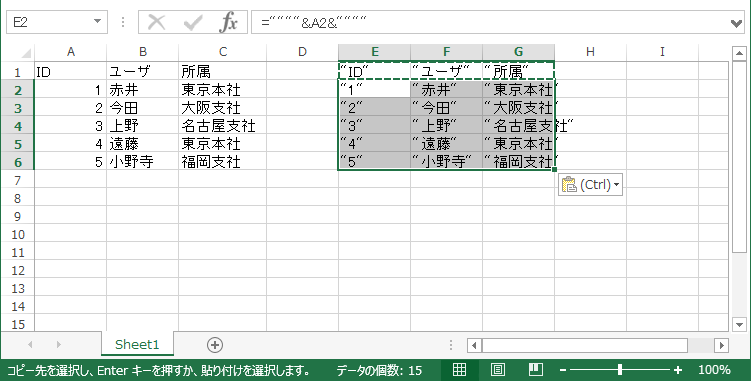
Task: Select row 15 header
Action: coord(18,324)
